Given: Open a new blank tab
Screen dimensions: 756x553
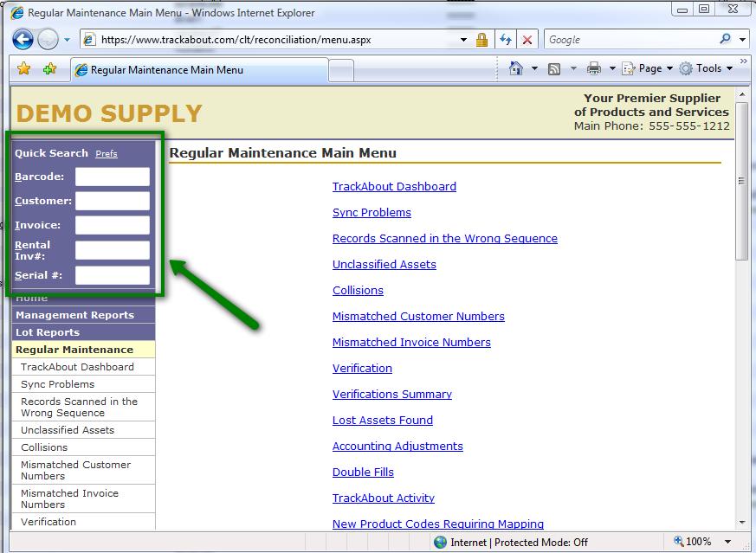Looking at the screenshot, I should [x=341, y=71].
